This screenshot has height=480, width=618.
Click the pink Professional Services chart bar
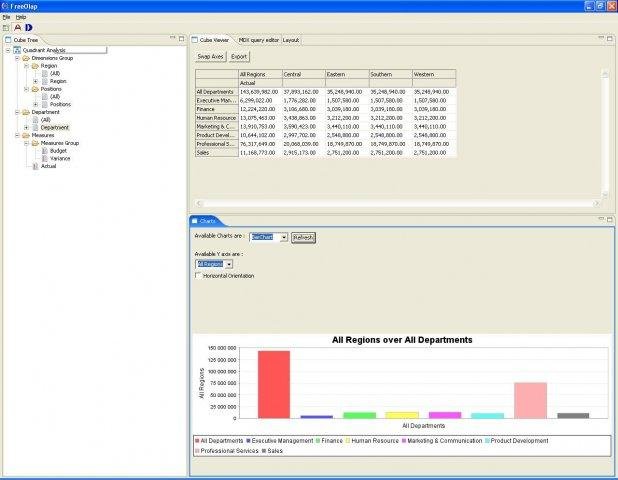coord(531,400)
